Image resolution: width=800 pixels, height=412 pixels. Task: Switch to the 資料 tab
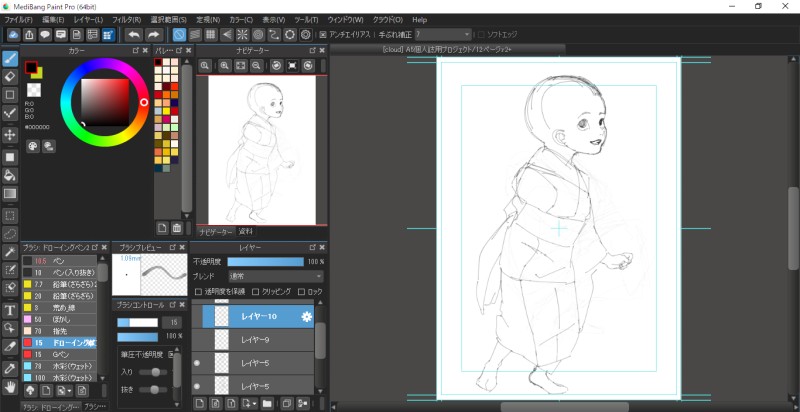(246, 232)
